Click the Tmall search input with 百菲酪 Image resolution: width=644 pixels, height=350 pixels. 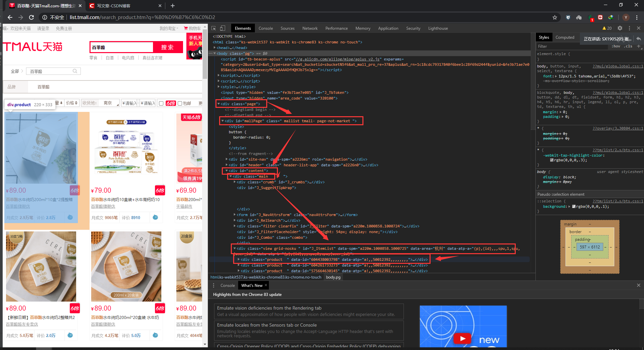click(x=121, y=47)
